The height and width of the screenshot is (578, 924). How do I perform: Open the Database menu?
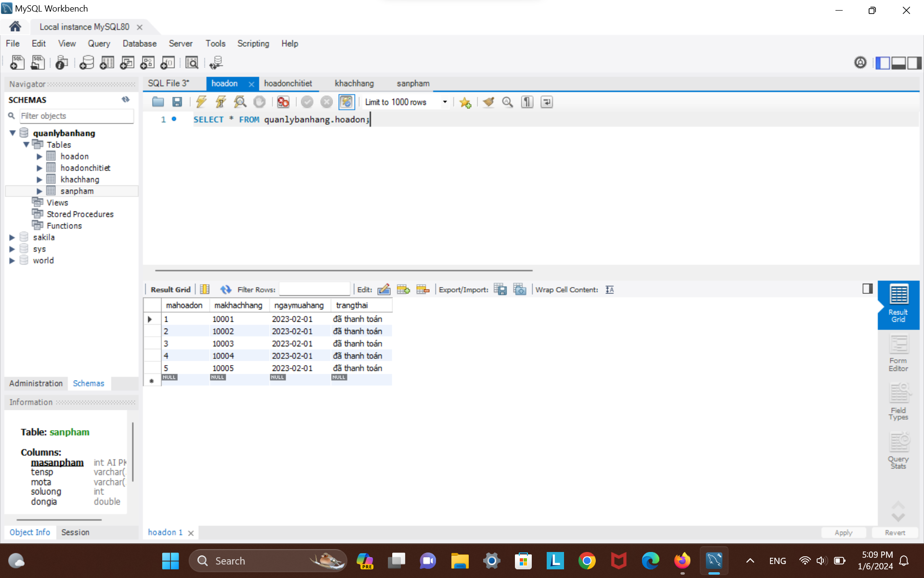click(140, 43)
